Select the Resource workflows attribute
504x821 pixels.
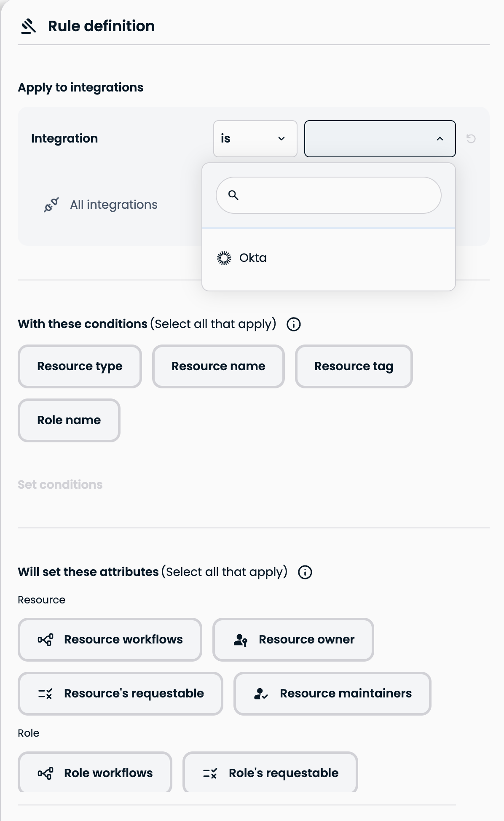point(110,640)
